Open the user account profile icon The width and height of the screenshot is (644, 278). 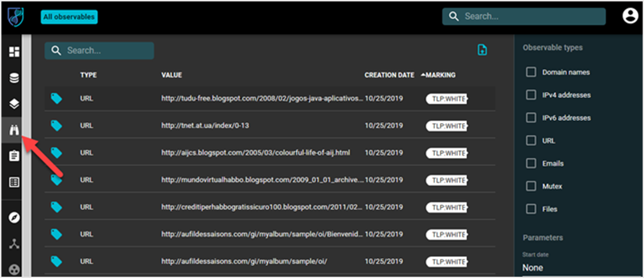tap(629, 17)
